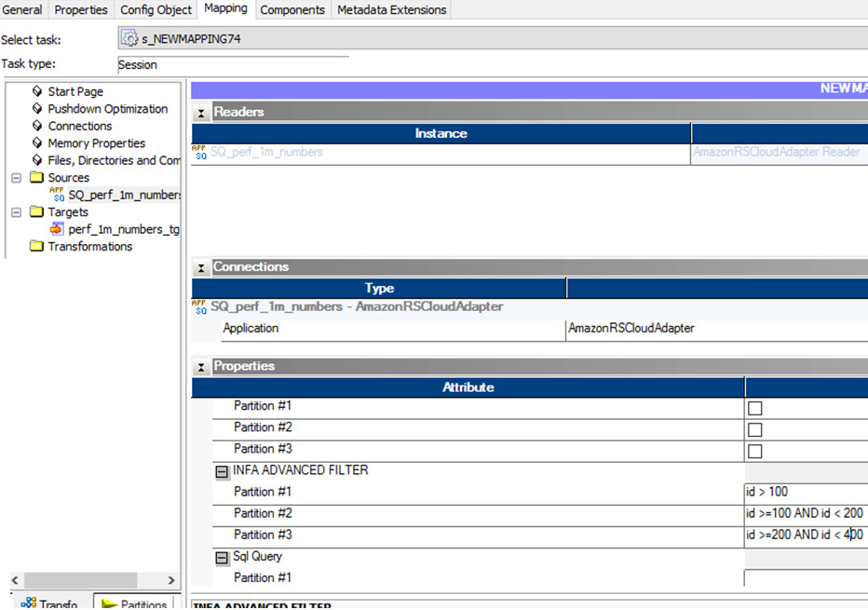Open the Metadata Extensions tab
868x610 pixels.
point(391,10)
